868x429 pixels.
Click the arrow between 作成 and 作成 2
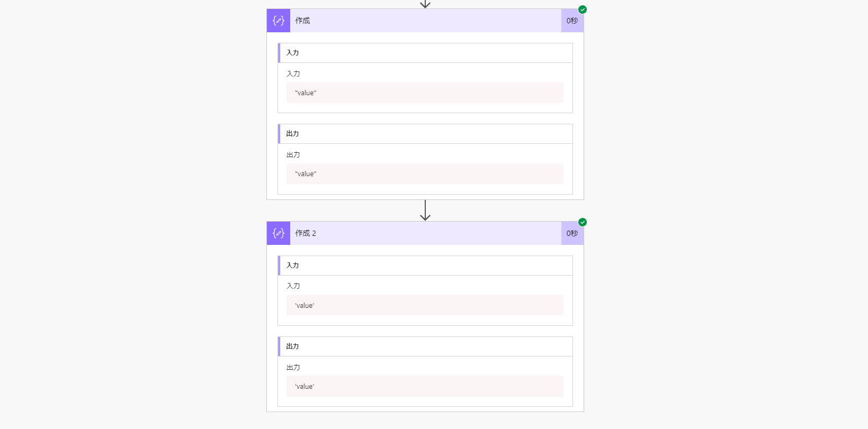[x=425, y=209]
